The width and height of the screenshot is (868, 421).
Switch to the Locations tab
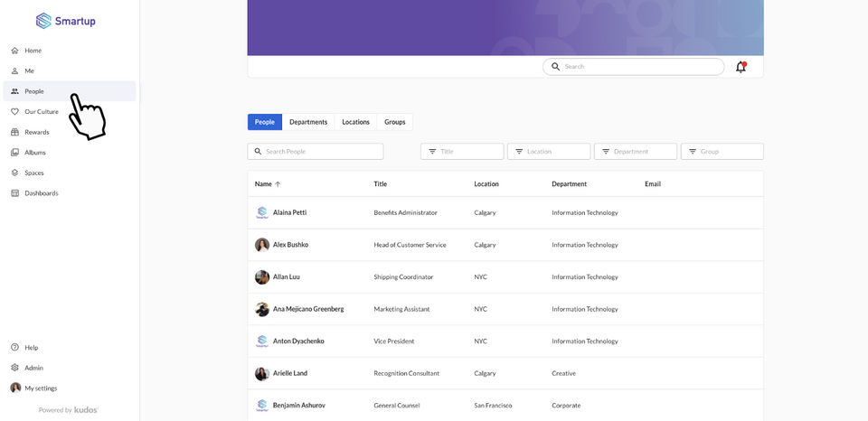point(355,122)
